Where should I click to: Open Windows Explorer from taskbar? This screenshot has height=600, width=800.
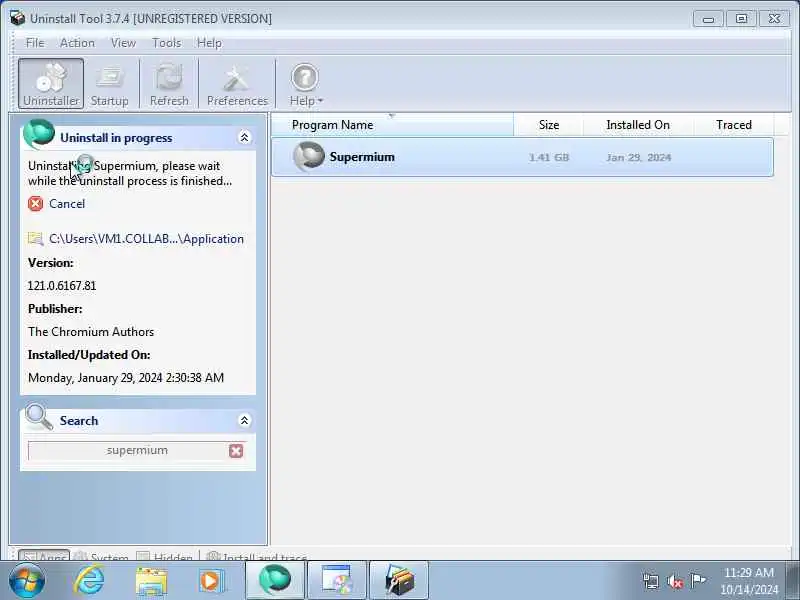[152, 581]
